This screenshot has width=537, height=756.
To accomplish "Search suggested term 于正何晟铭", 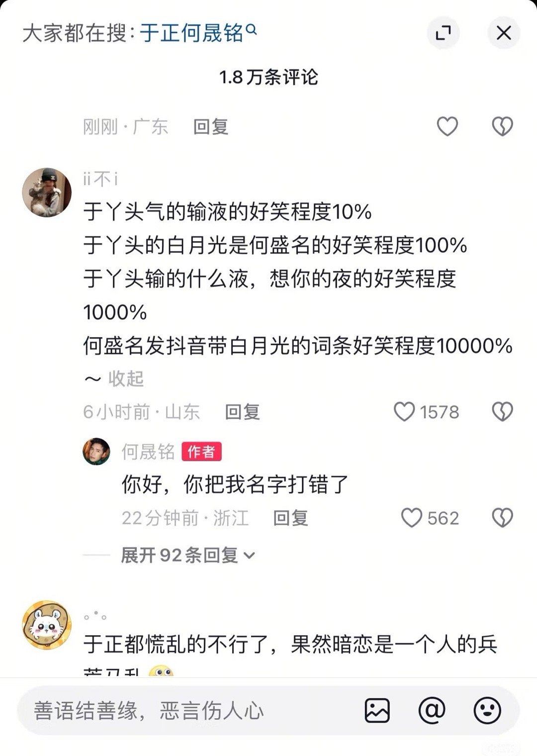I will pyautogui.click(x=198, y=33).
